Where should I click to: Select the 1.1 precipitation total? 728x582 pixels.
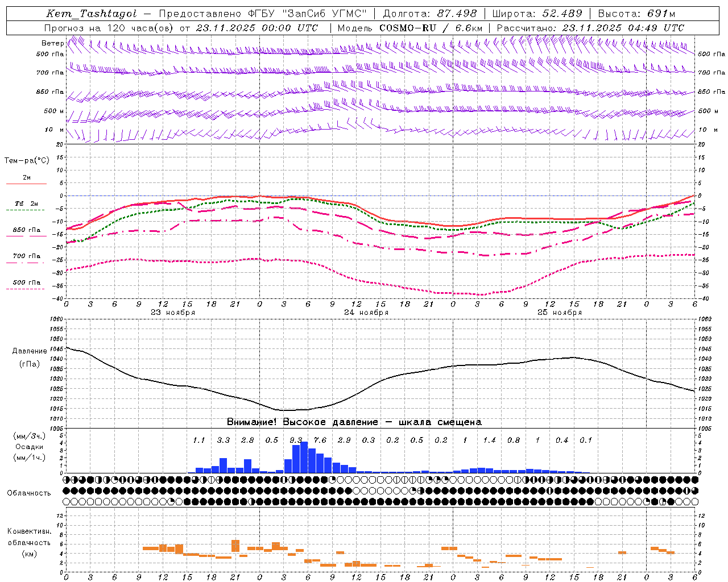(199, 440)
